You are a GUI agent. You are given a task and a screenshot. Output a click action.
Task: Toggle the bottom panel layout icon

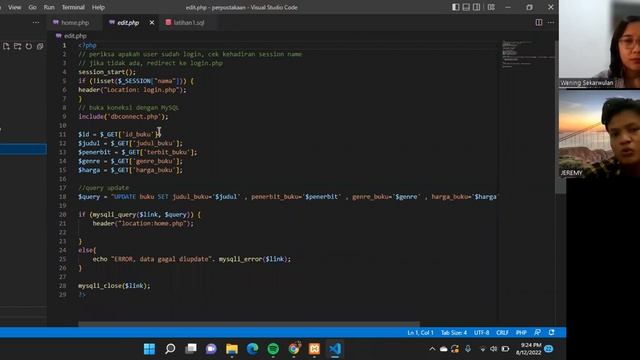(x=466, y=7)
